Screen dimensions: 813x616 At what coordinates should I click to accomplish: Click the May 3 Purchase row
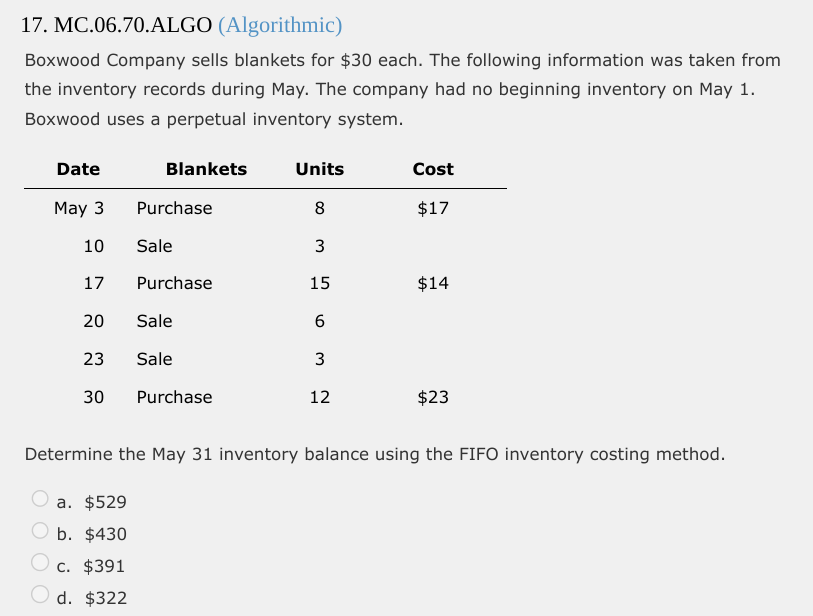174,208
